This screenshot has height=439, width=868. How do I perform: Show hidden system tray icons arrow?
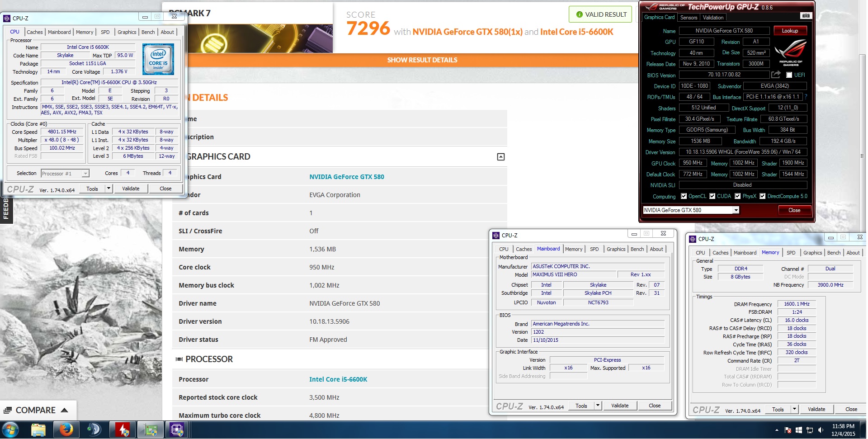[x=777, y=430]
